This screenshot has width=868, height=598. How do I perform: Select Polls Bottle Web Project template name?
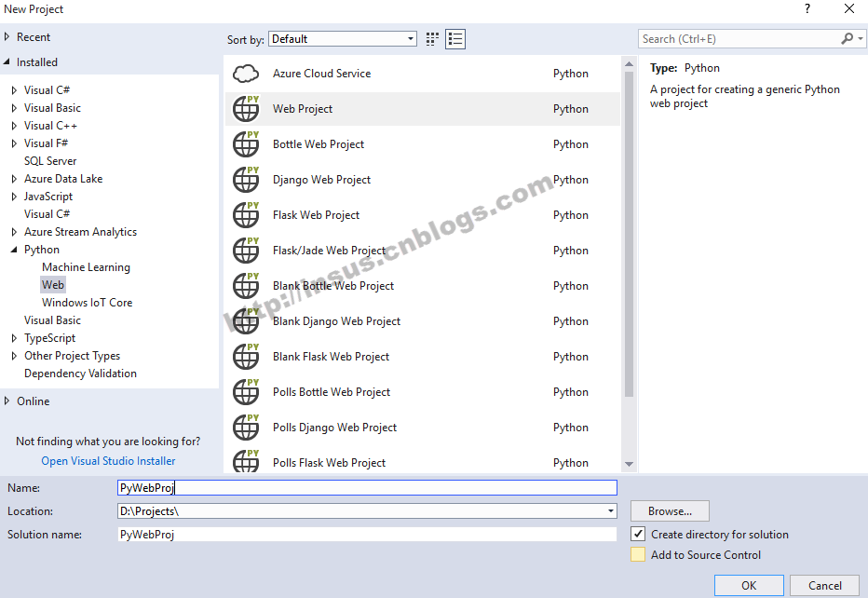[x=332, y=392]
